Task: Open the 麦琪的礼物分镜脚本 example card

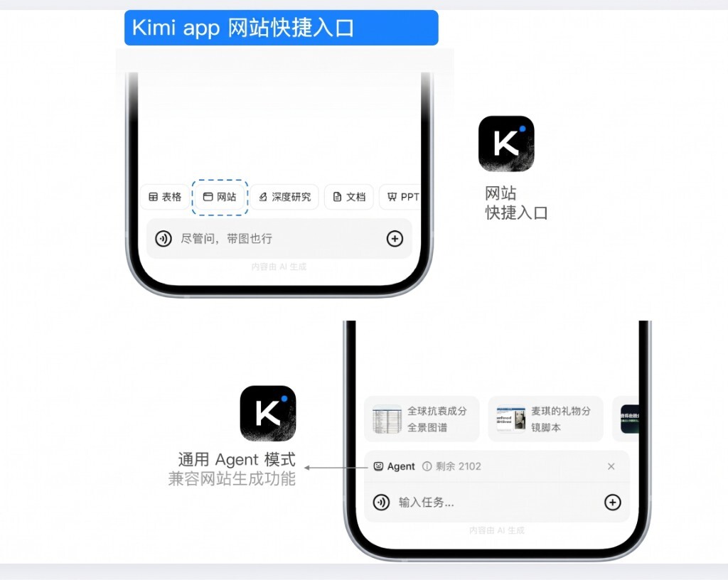Action: pos(545,419)
